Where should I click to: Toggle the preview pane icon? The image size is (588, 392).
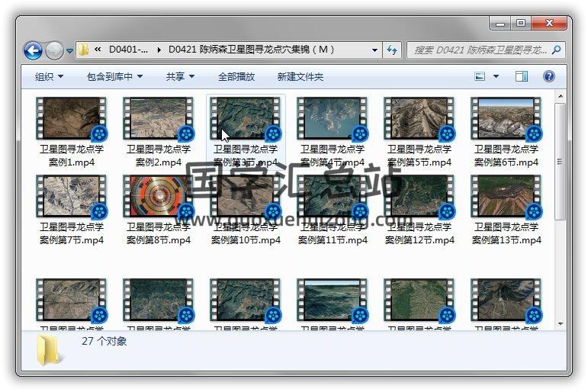(522, 76)
